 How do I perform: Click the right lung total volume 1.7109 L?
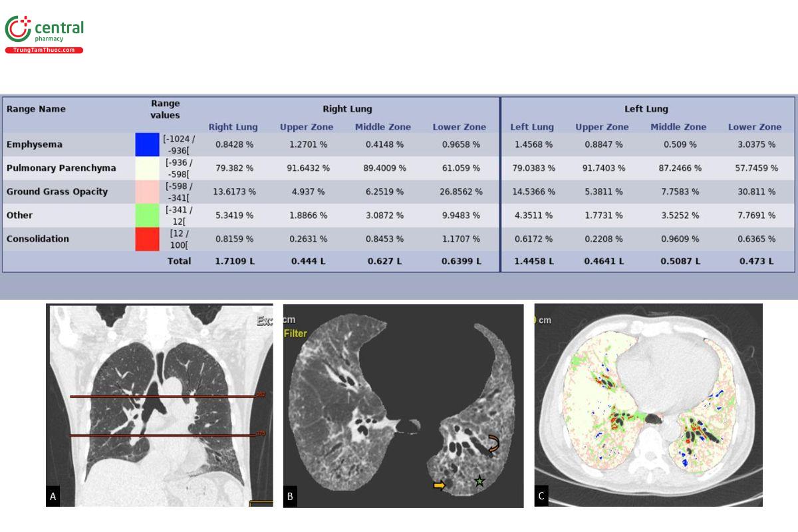click(x=235, y=261)
